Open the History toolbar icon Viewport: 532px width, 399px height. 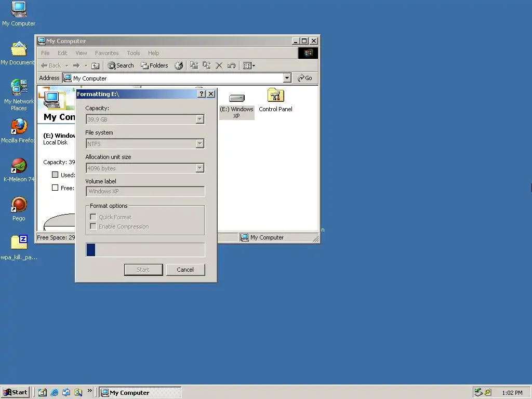pos(179,65)
